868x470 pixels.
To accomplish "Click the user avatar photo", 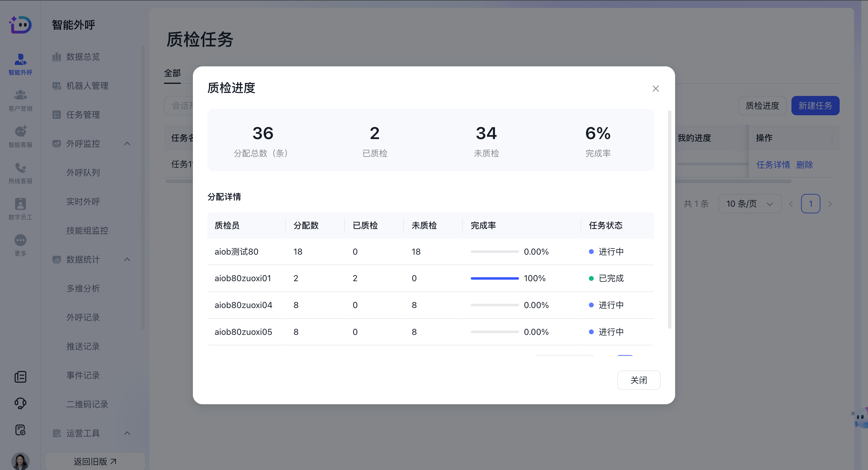I will [x=20, y=461].
